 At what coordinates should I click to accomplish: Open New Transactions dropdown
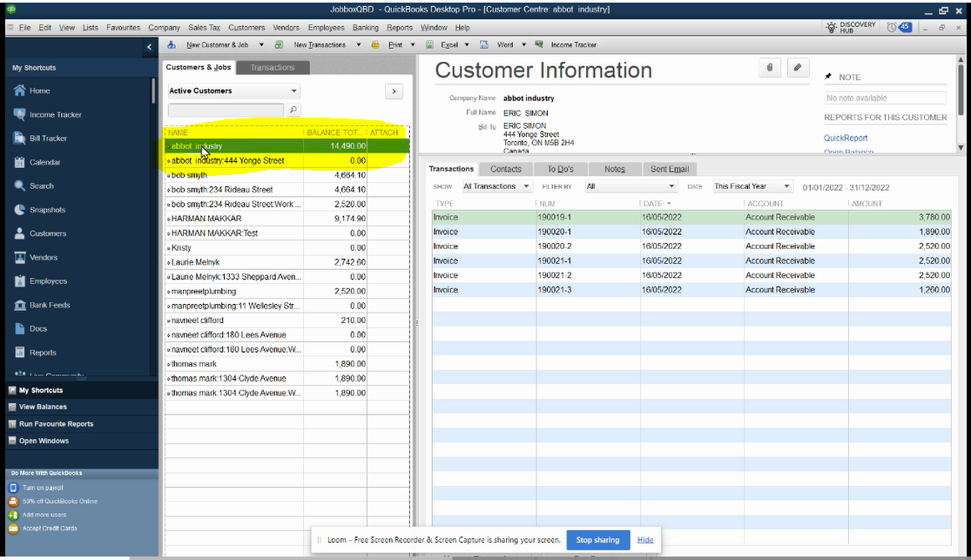coord(359,44)
